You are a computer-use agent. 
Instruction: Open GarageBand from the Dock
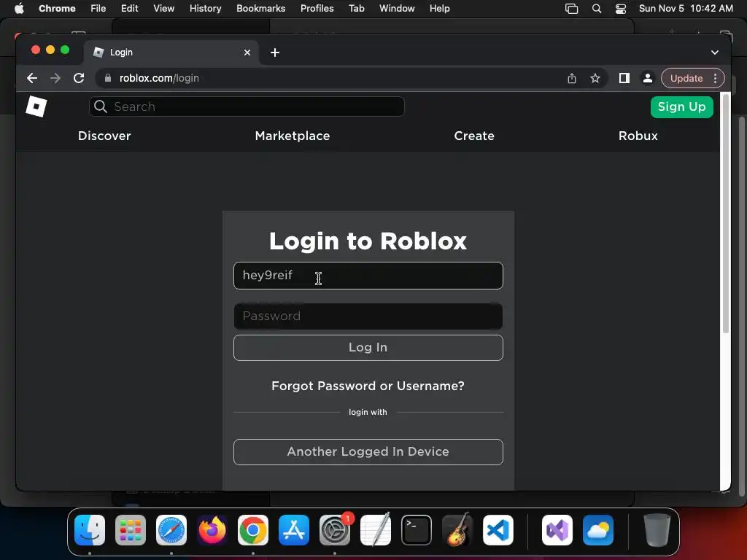457,530
